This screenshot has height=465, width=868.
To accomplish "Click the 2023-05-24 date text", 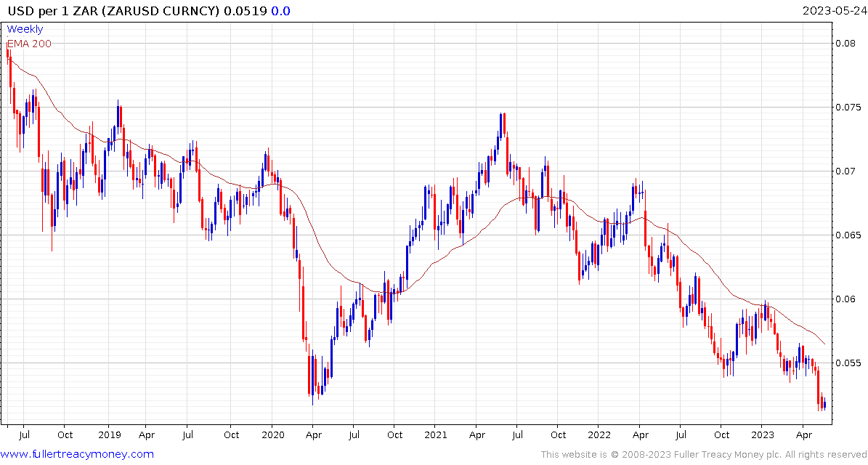I will pyautogui.click(x=835, y=11).
